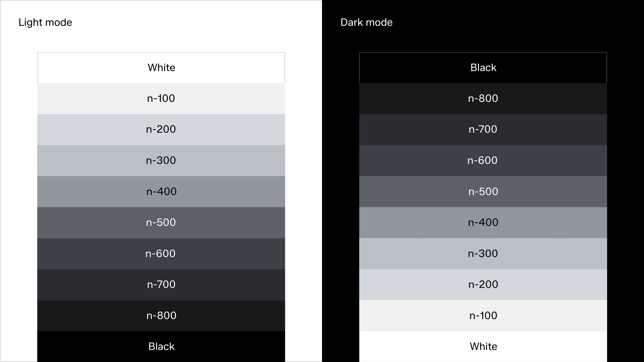644x362 pixels.
Task: Pick the n-300 swatch in Dark mode
Action: coord(483,253)
